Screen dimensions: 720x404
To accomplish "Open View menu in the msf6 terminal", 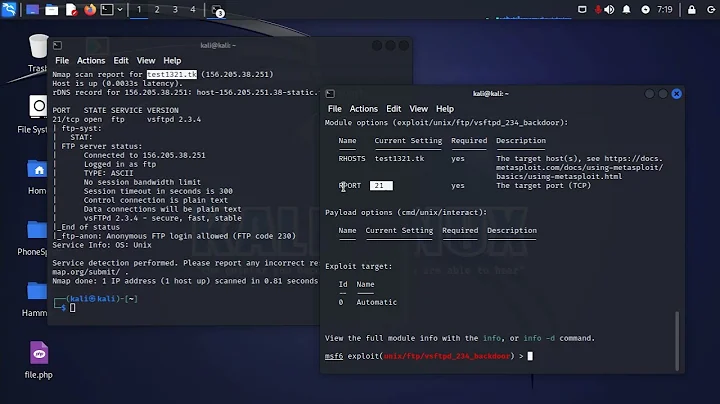I will [418, 109].
